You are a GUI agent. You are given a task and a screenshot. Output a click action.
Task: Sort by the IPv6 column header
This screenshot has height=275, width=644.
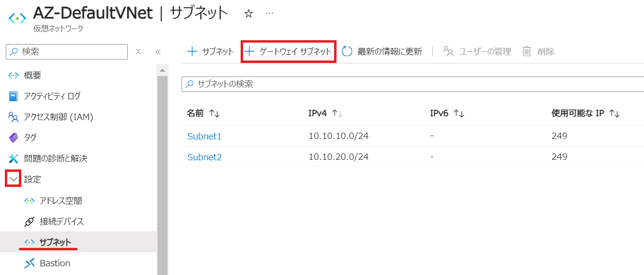(x=447, y=113)
